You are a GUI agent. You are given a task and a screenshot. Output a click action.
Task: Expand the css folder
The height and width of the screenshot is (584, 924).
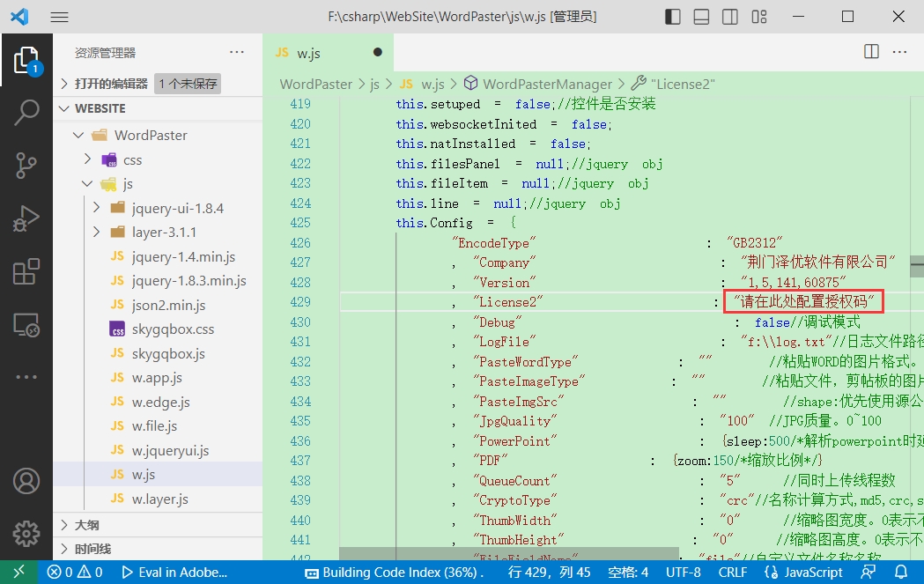[x=132, y=159]
